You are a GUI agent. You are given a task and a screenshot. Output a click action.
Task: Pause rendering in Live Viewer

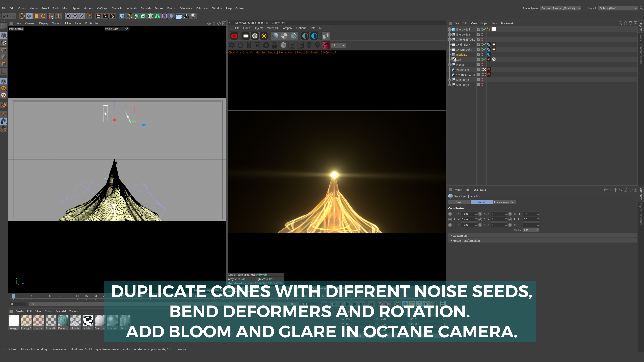click(249, 45)
